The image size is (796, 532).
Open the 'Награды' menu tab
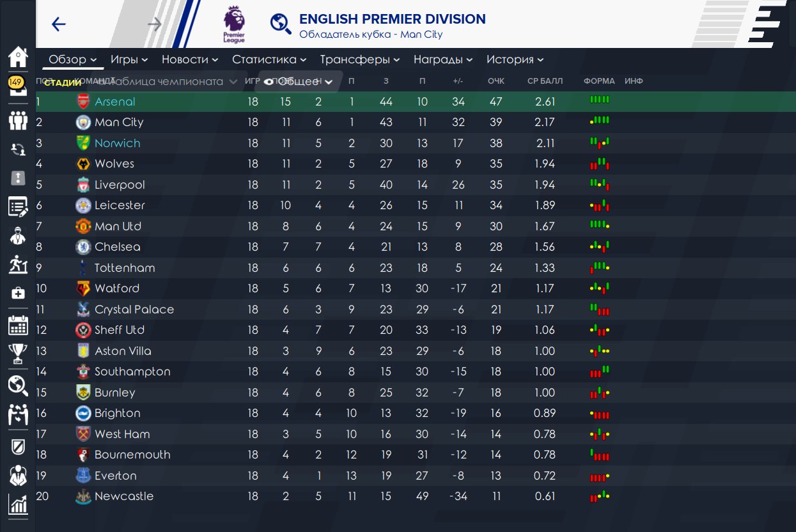pos(443,59)
